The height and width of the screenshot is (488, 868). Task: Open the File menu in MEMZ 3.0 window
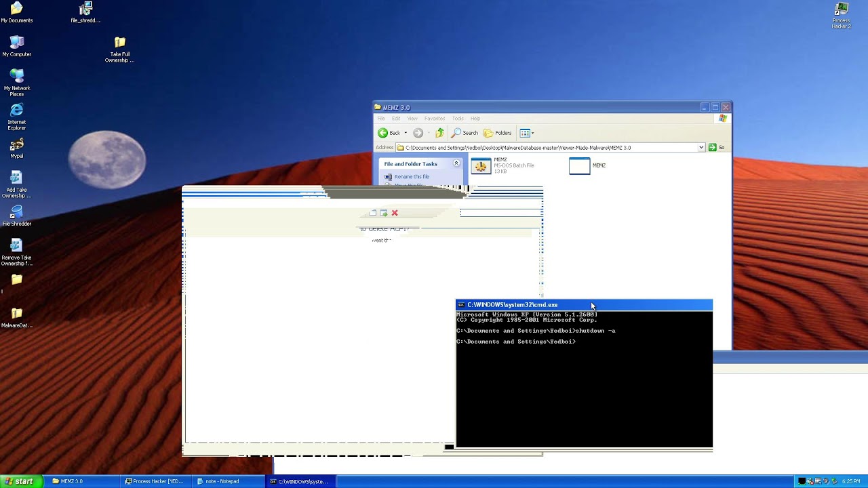click(x=381, y=119)
